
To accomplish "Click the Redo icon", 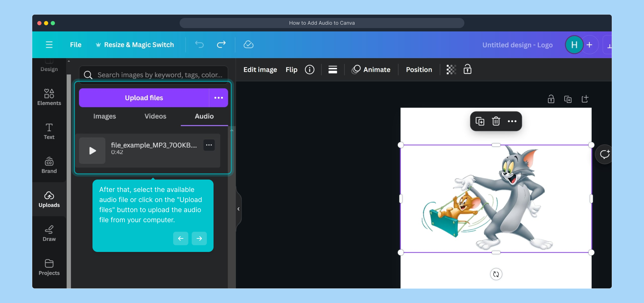I will [221, 44].
